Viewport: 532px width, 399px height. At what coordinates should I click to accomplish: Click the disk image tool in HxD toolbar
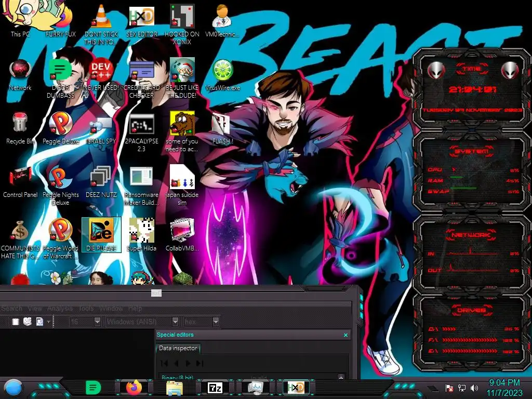click(x=27, y=322)
